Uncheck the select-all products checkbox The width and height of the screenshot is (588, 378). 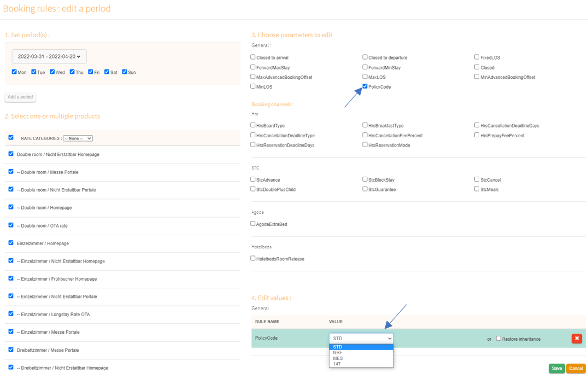pyautogui.click(x=11, y=138)
